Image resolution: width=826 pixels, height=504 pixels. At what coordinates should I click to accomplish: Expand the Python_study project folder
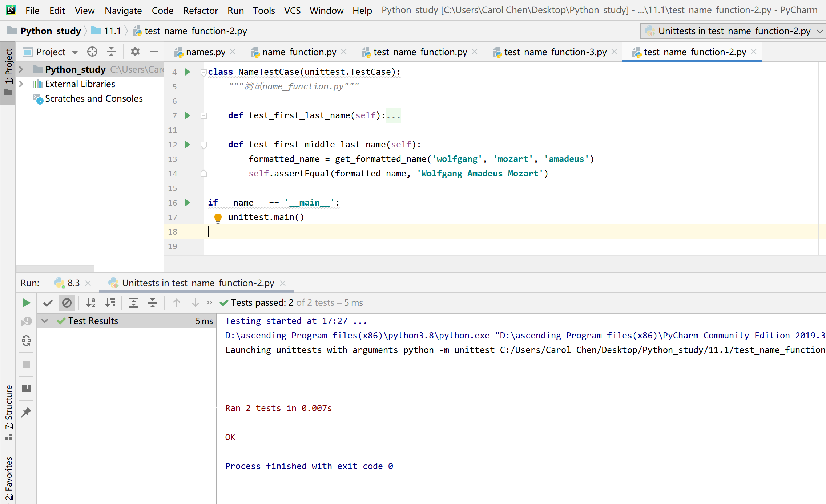coord(21,69)
